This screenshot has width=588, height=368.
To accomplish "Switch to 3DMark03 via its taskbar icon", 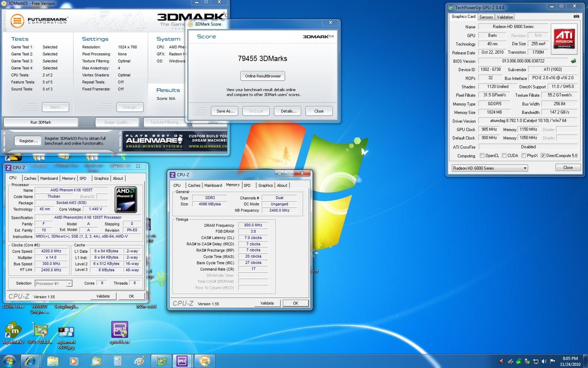I will point(204,361).
